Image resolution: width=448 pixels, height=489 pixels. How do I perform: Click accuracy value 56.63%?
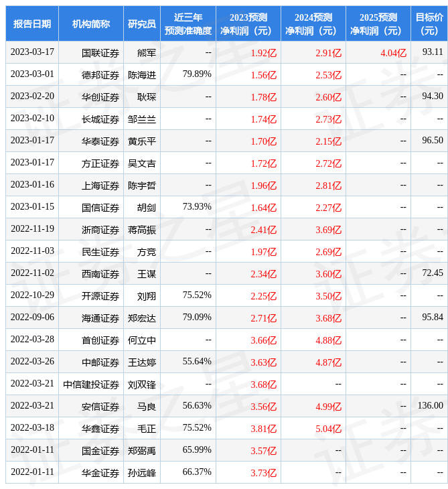(x=197, y=406)
